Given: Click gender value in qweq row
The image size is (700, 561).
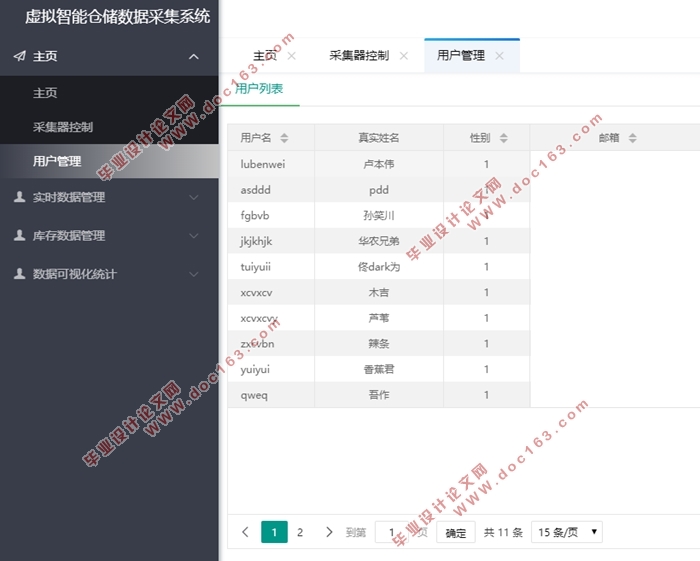Looking at the screenshot, I should (486, 395).
